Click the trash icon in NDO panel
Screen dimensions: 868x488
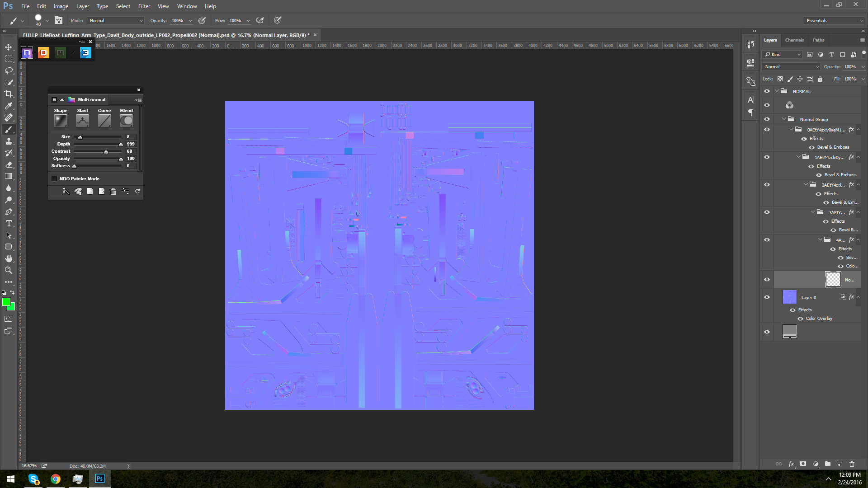pyautogui.click(x=113, y=192)
